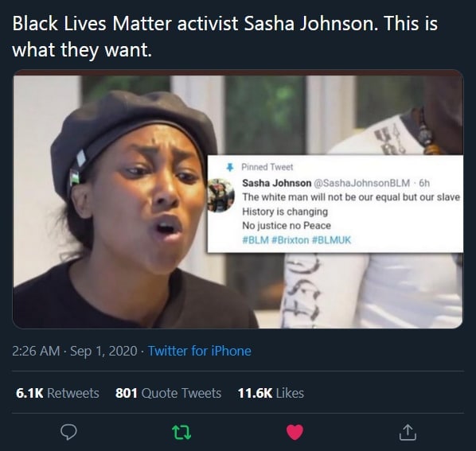
Task: Click the #Brixton hashtag
Action: pyautogui.click(x=291, y=240)
